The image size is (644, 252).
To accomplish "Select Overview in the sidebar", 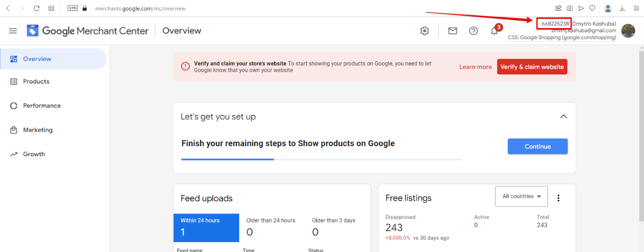I will [x=53, y=59].
